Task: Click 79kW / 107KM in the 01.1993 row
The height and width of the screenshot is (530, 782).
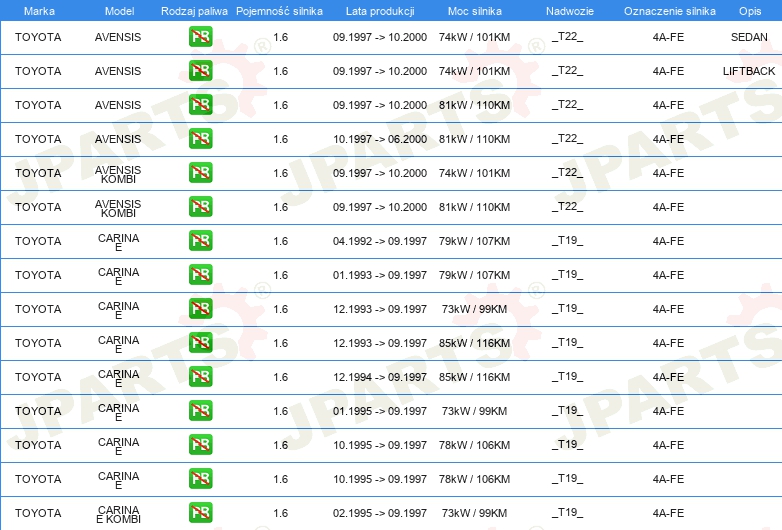Action: [474, 275]
